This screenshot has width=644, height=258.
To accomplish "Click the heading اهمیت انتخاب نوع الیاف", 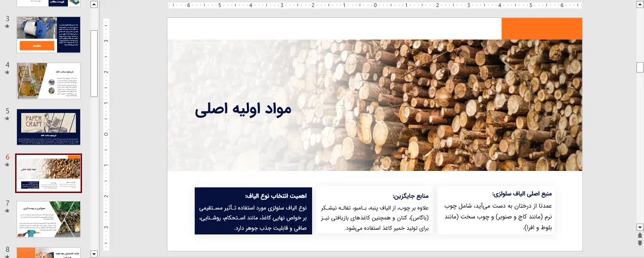I will 276,195.
